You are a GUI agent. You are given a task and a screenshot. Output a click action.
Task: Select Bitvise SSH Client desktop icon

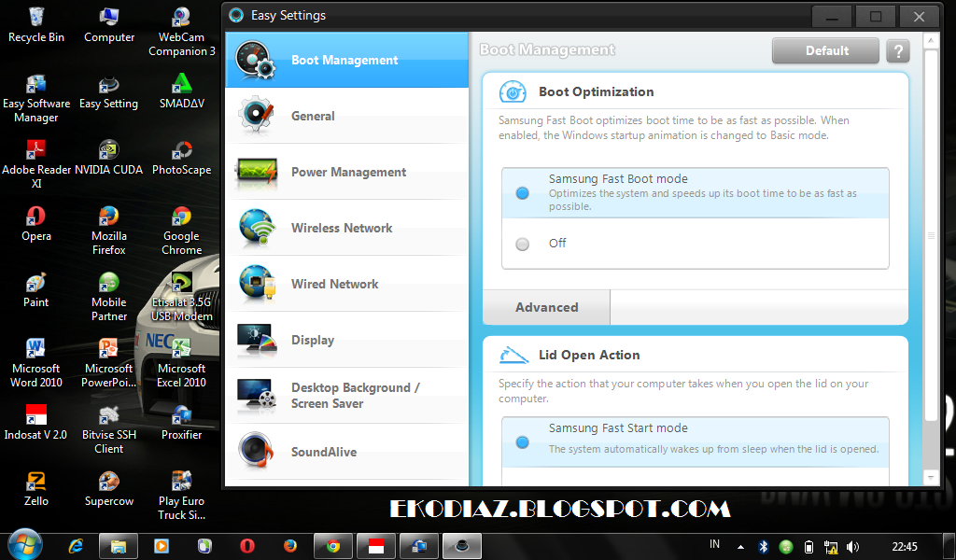[109, 429]
